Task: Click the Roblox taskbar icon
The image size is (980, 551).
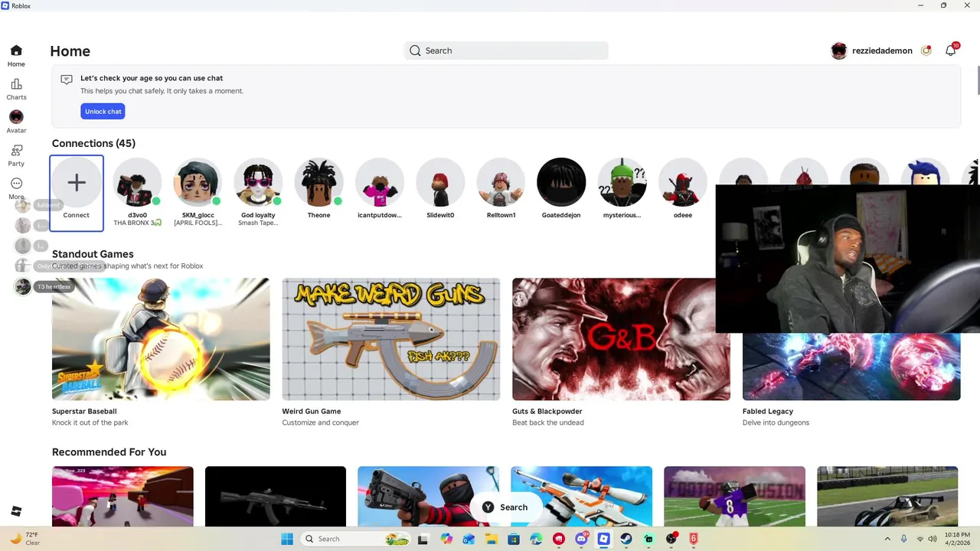Action: click(604, 539)
